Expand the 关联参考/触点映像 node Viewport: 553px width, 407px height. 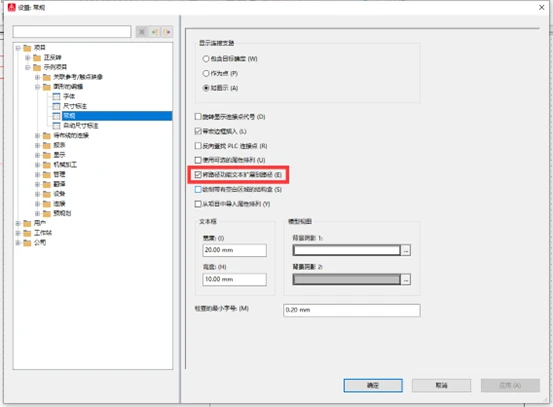pos(37,77)
